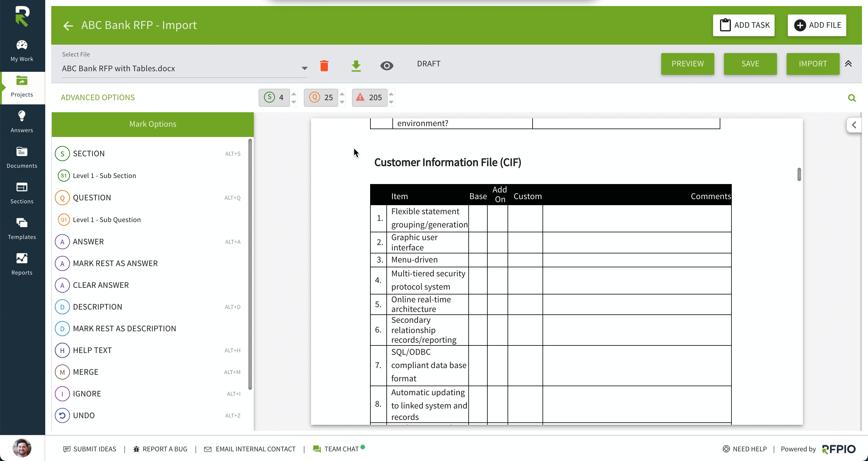Click the 'Flexible statement grouping/generation' row
This screenshot has height=461, width=868.
point(551,218)
